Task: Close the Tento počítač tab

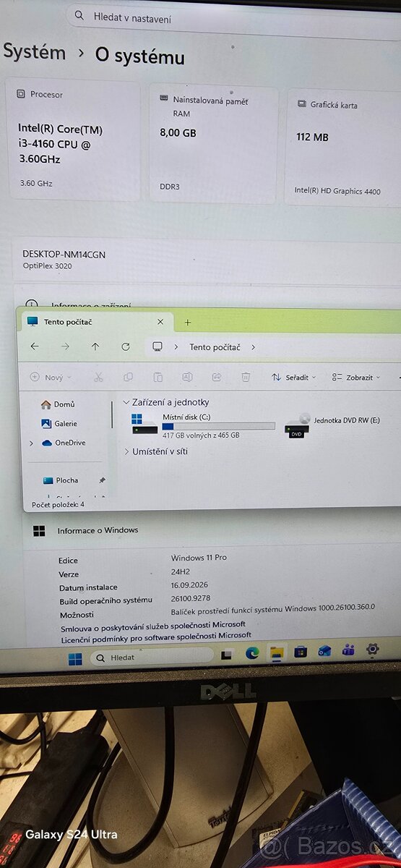Action: tap(160, 322)
